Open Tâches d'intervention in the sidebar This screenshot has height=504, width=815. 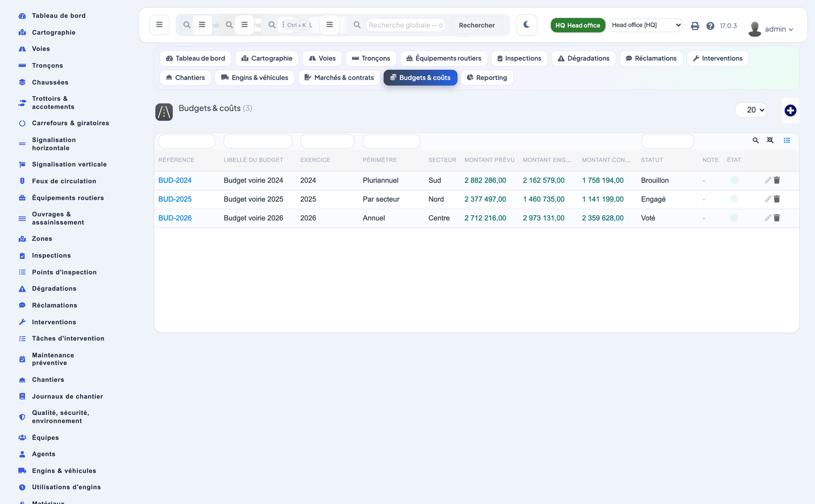coord(68,339)
